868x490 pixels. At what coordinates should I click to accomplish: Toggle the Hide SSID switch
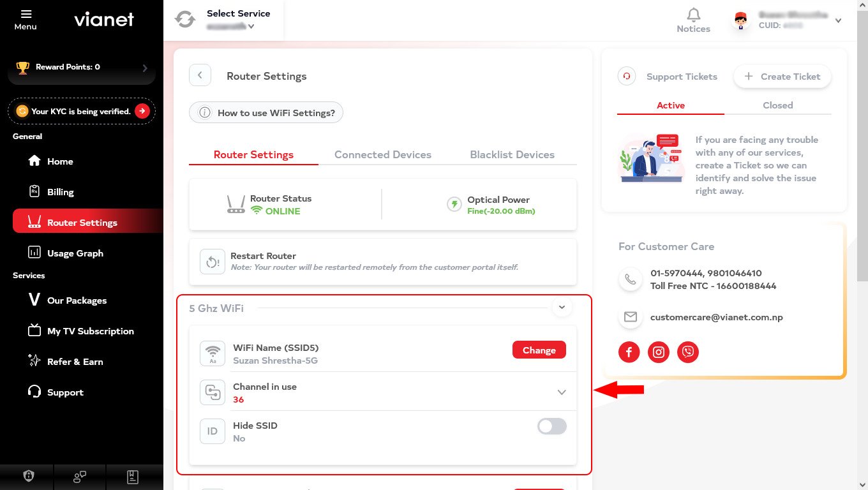(x=552, y=426)
